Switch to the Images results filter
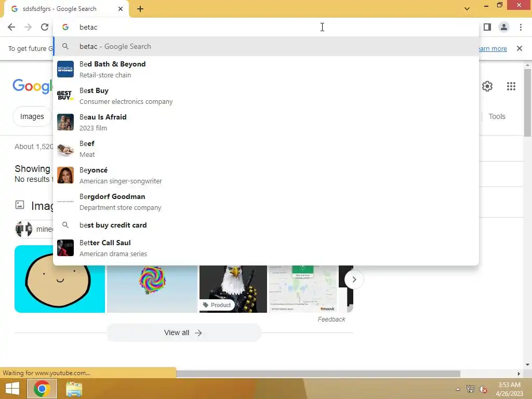The width and height of the screenshot is (532, 399). (x=32, y=116)
